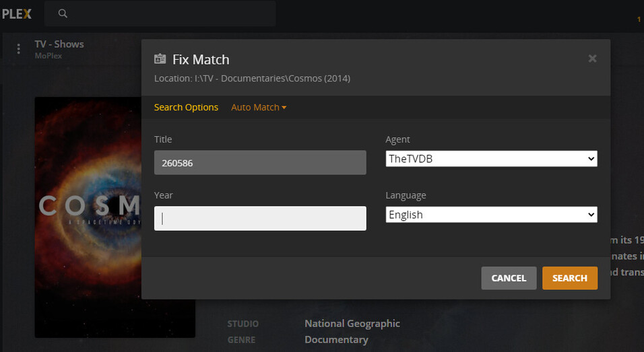This screenshot has height=352, width=644.
Task: Open the Agent dropdown showing TheTVDB
Action: coord(491,159)
